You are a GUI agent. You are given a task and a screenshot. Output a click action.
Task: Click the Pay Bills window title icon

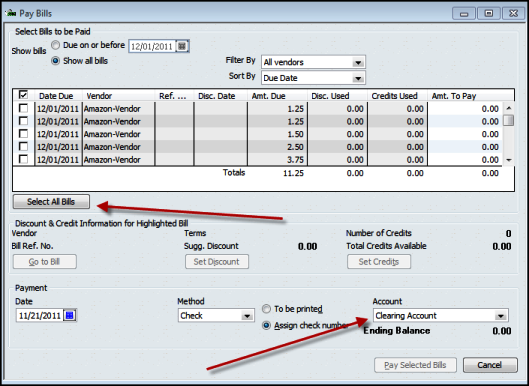tap(10, 13)
